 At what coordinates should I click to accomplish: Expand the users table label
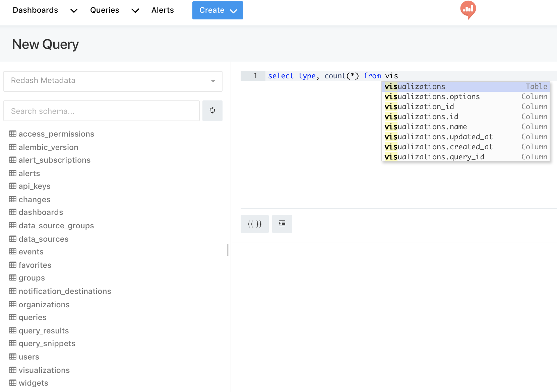(29, 357)
